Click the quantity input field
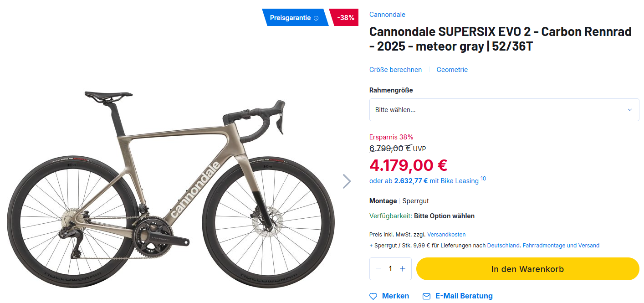644x303 pixels. point(390,269)
